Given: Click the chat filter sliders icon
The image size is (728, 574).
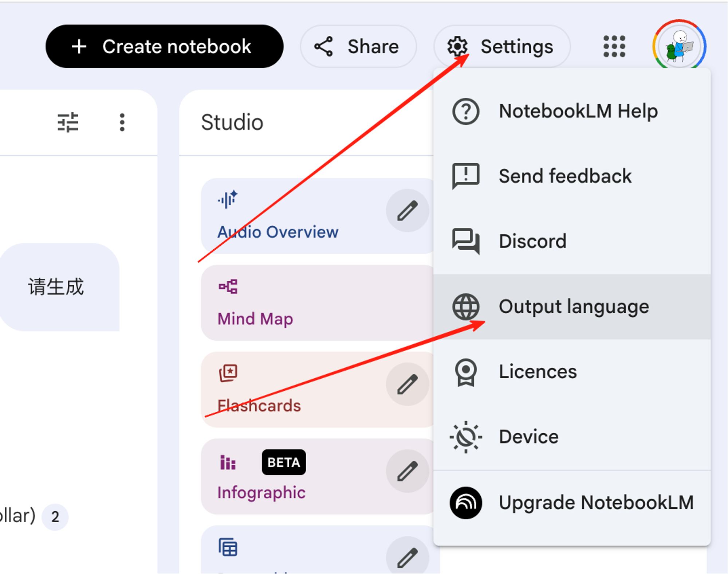Looking at the screenshot, I should click(x=68, y=122).
